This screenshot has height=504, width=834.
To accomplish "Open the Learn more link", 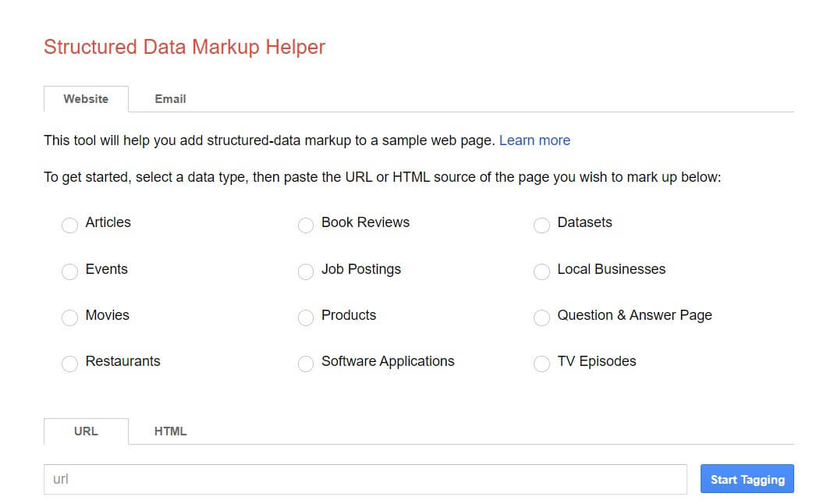I will (534, 140).
